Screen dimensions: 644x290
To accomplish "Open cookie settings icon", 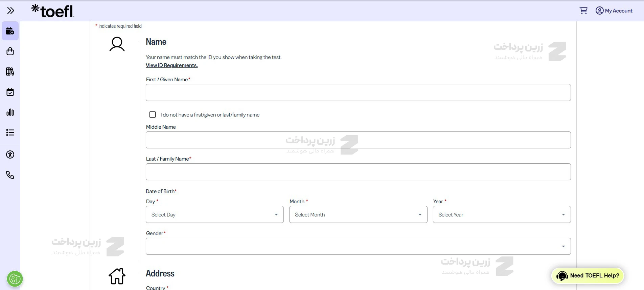I will coord(15,279).
